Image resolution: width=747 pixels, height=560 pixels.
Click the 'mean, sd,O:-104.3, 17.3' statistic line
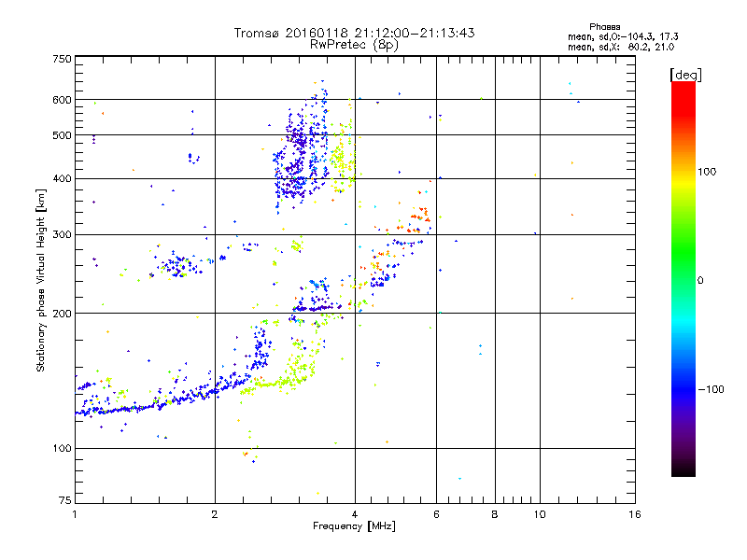click(x=623, y=36)
